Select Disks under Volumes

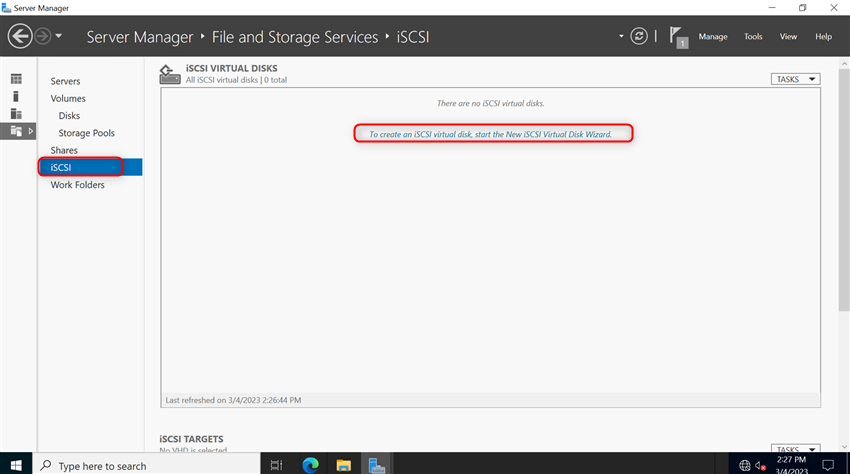(69, 116)
